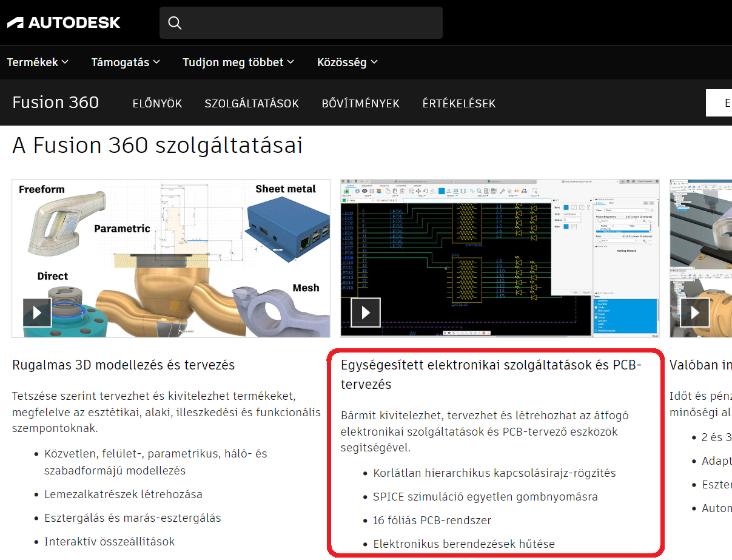This screenshot has width=732, height=560.
Task: Click the paragraph starting "Bármit kivitelezhet, tervezhet"
Action: (x=485, y=431)
